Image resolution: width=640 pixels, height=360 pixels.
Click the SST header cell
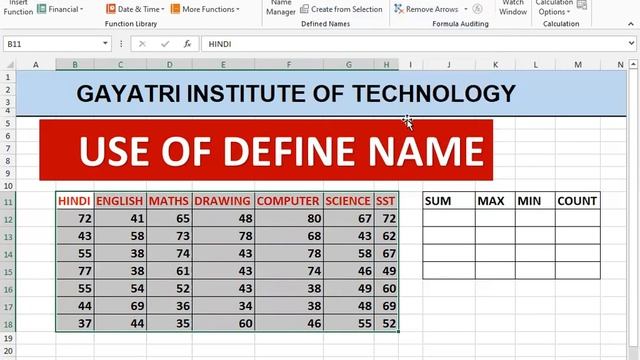[386, 201]
